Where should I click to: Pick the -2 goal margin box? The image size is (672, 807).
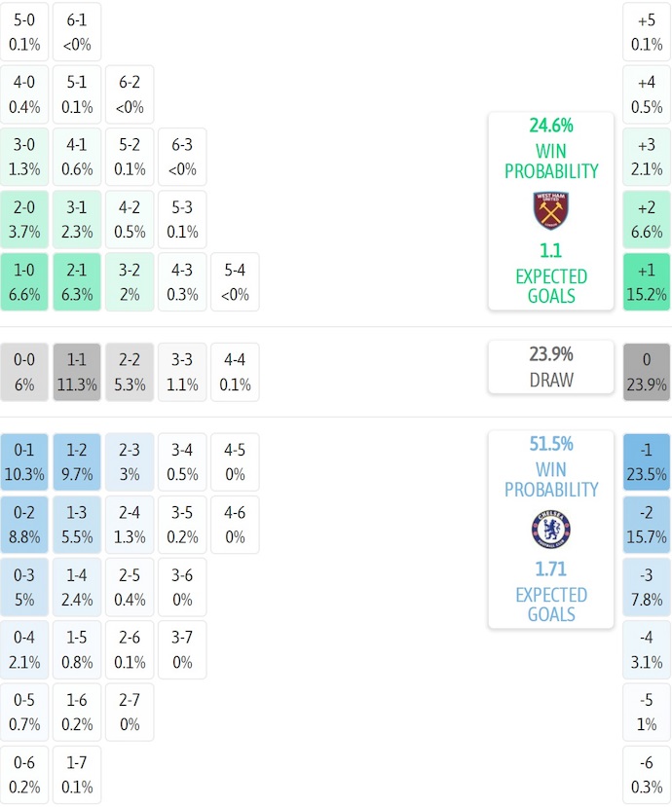(x=647, y=525)
